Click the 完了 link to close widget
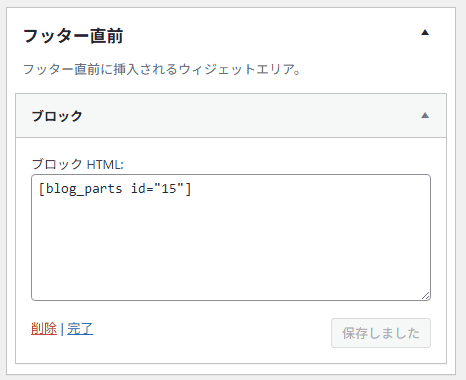 click(x=80, y=329)
